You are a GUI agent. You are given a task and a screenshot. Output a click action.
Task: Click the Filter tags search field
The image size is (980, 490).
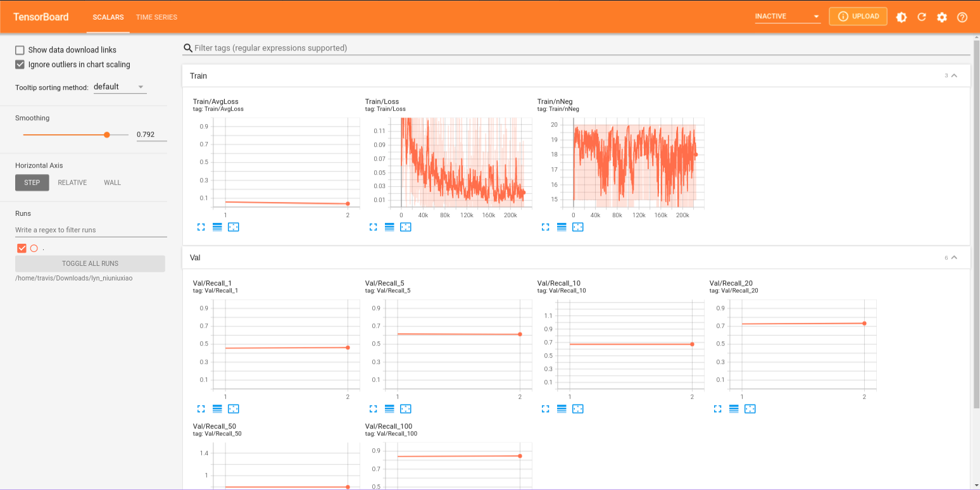[443, 47]
